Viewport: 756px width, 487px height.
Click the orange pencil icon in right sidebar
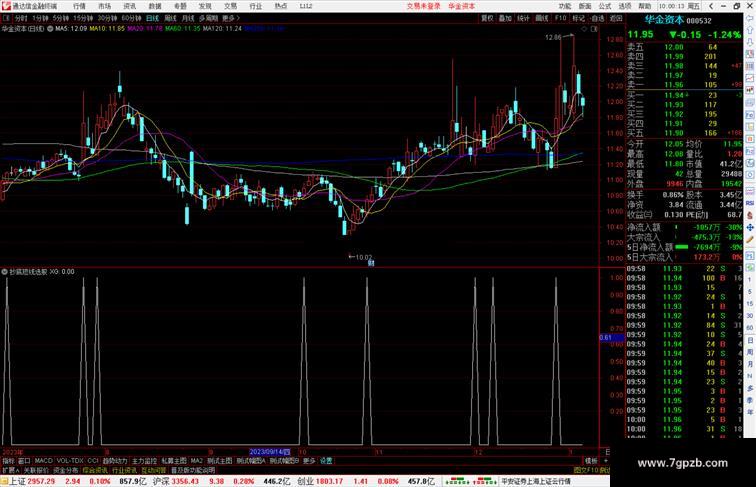point(750,239)
